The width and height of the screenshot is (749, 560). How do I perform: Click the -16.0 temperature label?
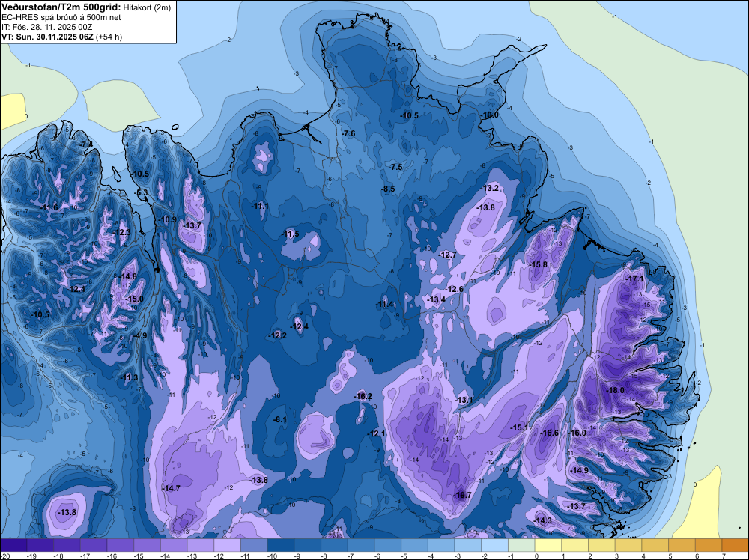tap(577, 433)
